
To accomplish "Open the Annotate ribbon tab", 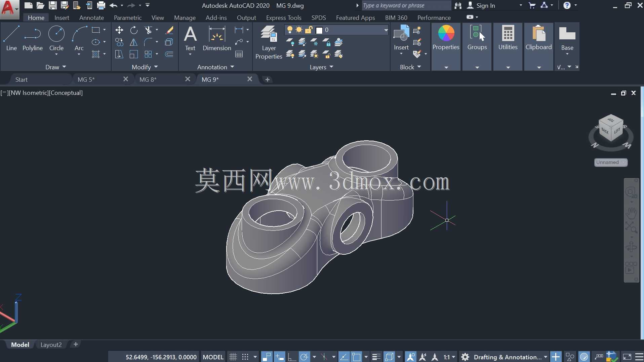I will coord(91,17).
